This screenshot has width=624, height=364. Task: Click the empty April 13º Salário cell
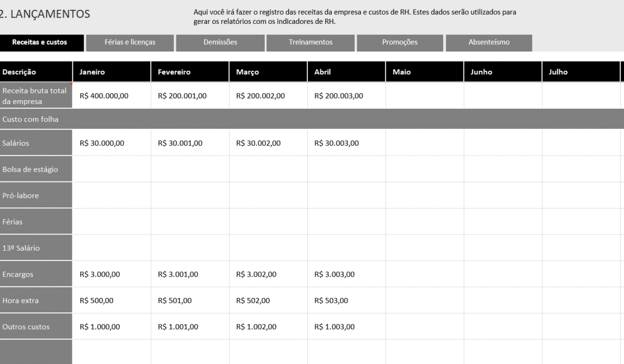[x=346, y=248]
